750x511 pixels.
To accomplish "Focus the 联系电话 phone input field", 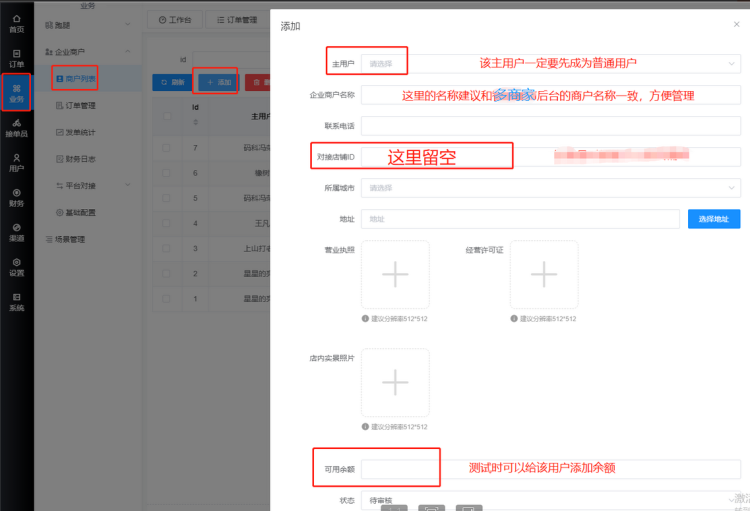I will click(551, 126).
